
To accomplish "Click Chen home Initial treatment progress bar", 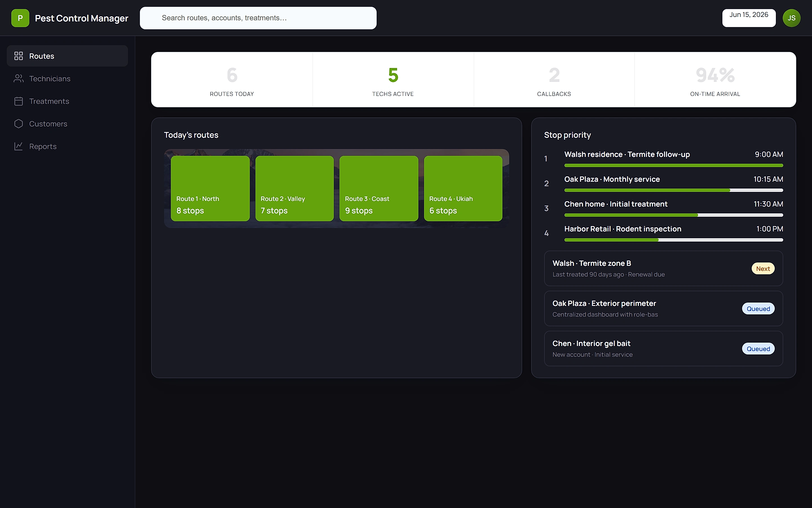I will point(673,215).
